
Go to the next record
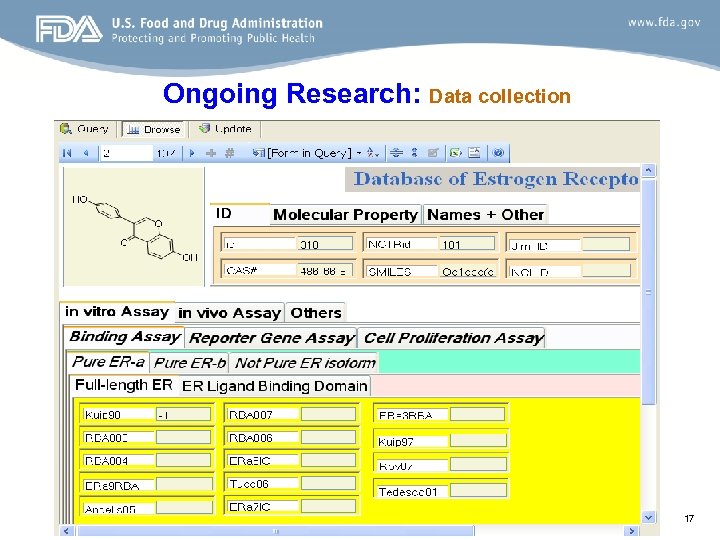(x=192, y=153)
